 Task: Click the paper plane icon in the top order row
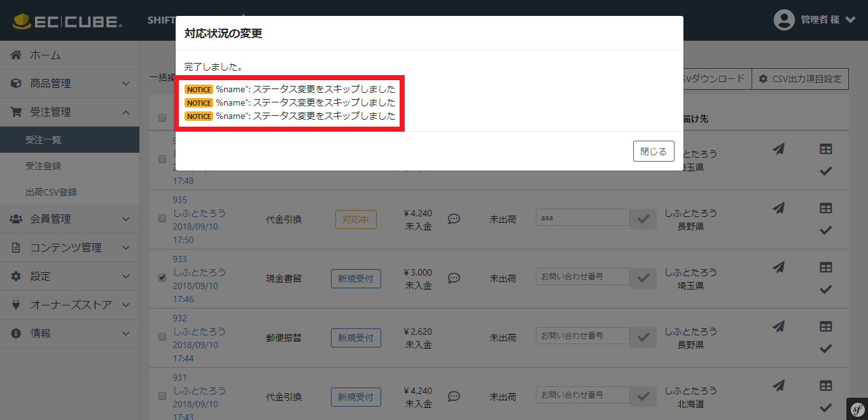point(778,149)
